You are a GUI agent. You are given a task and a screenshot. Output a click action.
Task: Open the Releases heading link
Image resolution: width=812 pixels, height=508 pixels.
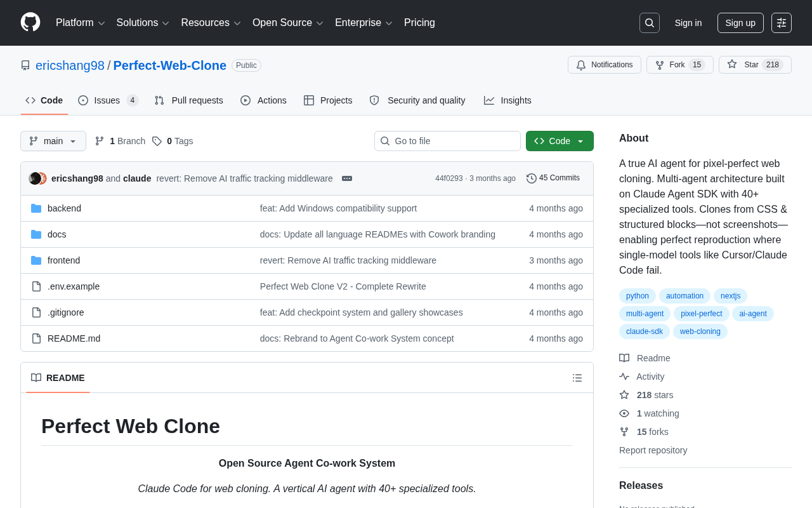(641, 486)
